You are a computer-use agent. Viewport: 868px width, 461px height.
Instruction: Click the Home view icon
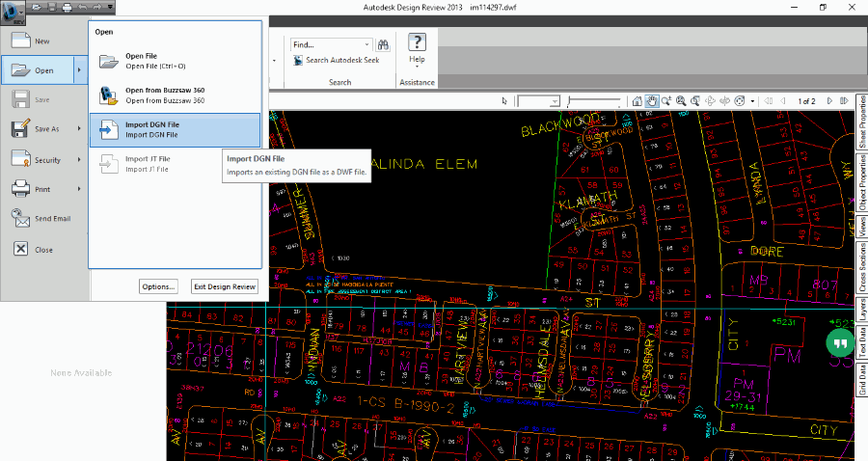click(637, 101)
